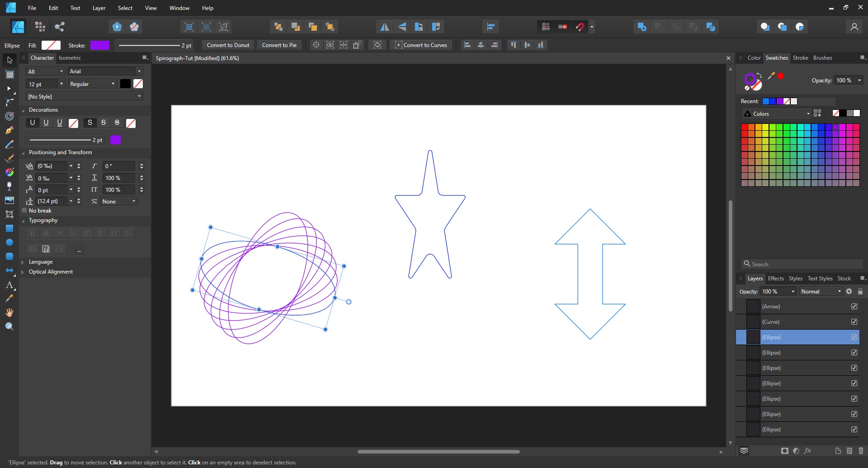Screen dimensions: 868x468
Task: Click the Fill color swatch in context toolbar
Action: (51, 45)
